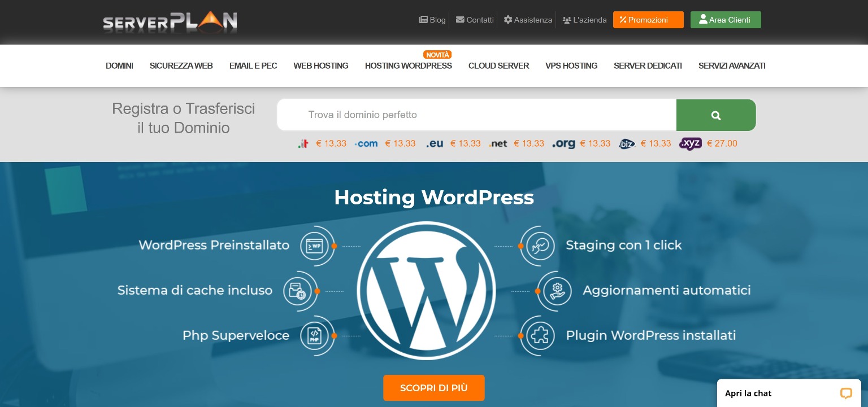Open the Contatti link
Viewport: 868px width, 407px height.
tap(475, 20)
